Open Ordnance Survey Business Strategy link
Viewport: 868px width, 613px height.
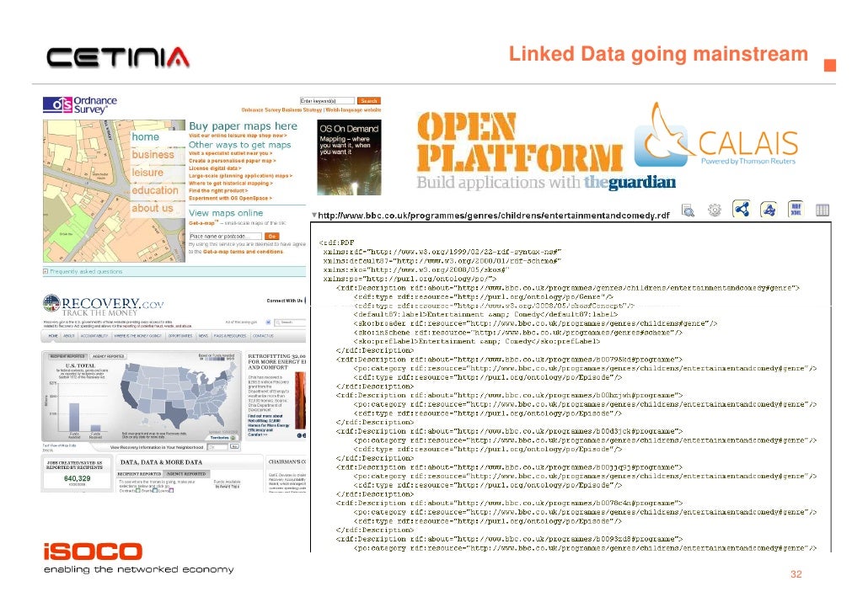point(281,110)
